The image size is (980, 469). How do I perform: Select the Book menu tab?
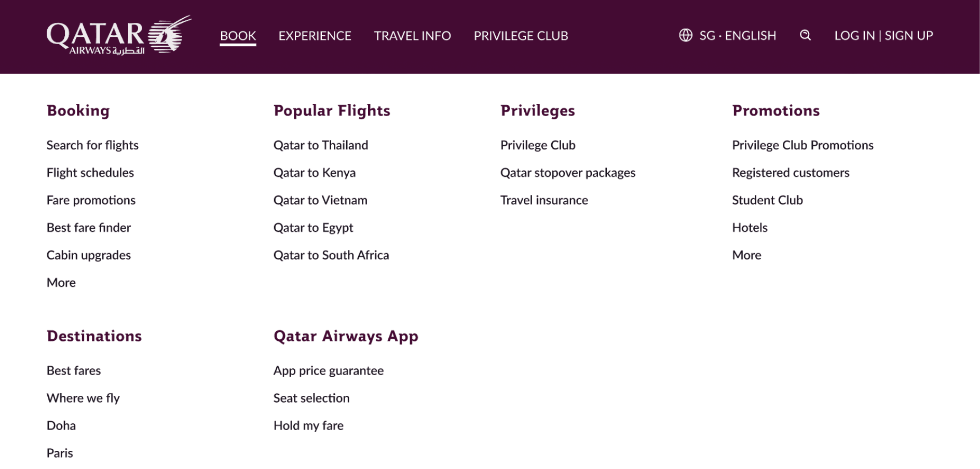coord(238,36)
